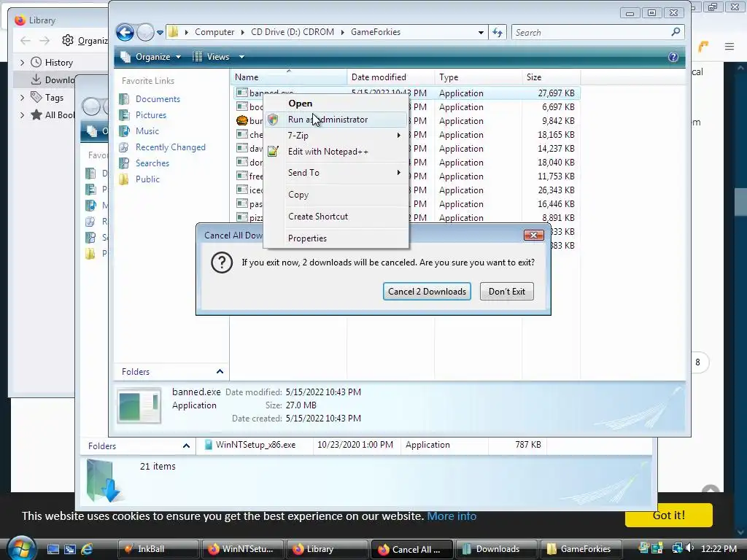Click the browser page vertical scrollbar thumb
Viewport: 747px width, 560px height.
tap(740, 202)
